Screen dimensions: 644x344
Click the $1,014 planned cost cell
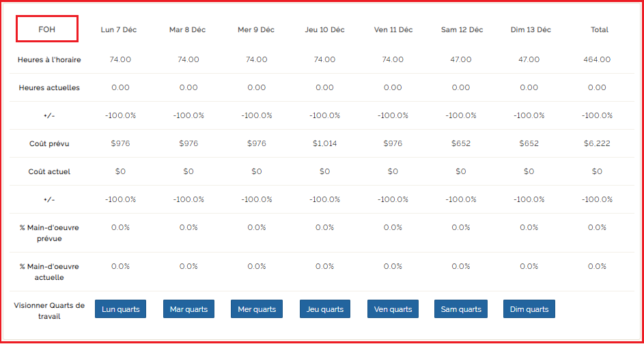tap(324, 143)
